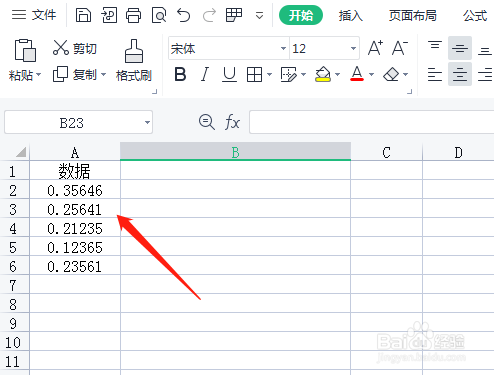The image size is (494, 375).
Task: Select cell with value 0.25641
Action: coord(75,209)
